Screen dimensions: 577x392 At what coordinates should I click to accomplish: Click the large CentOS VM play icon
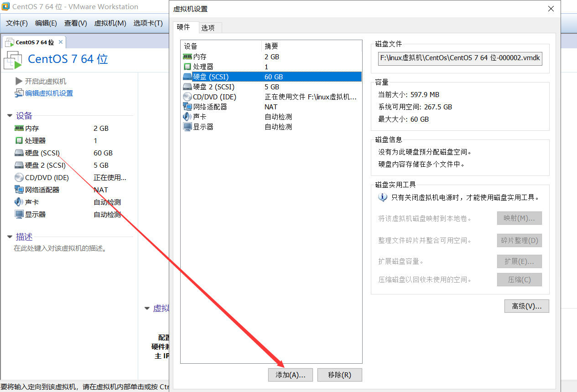point(13,60)
